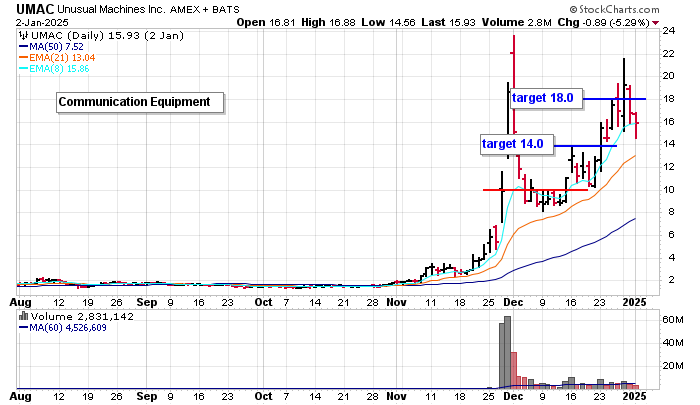Click the 60M volume axis label

pos(673,320)
